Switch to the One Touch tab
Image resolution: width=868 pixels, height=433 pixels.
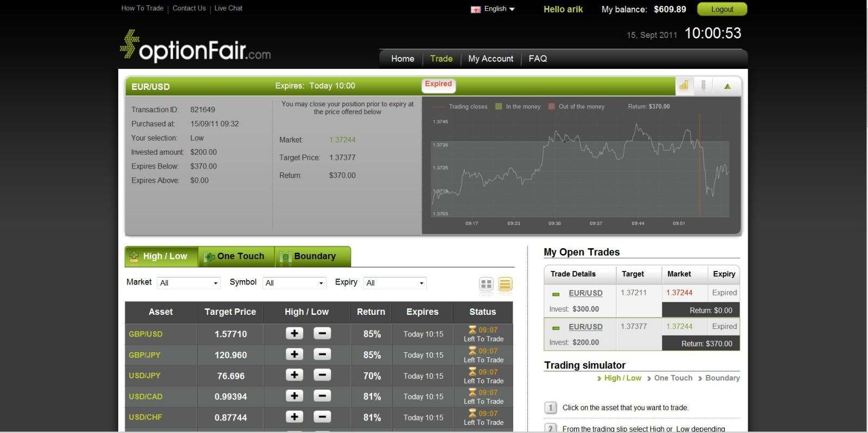click(x=236, y=256)
